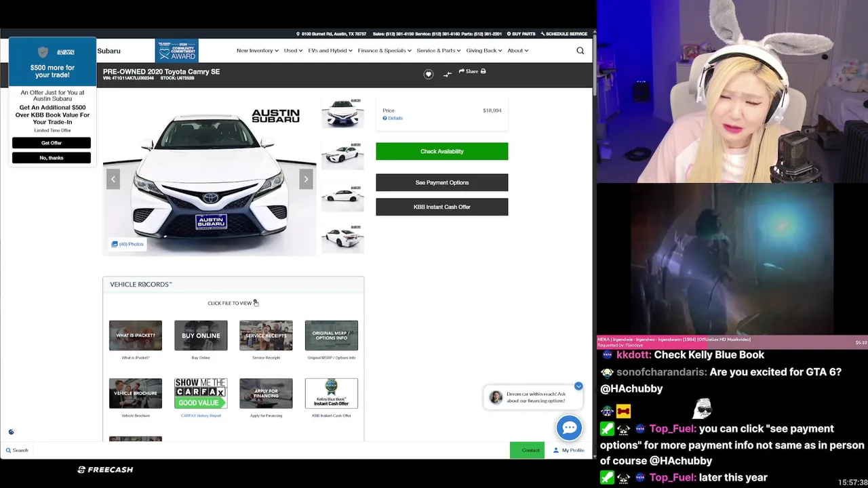Show the previous vehicle photo
This screenshot has height=488, width=868.
[x=113, y=179]
